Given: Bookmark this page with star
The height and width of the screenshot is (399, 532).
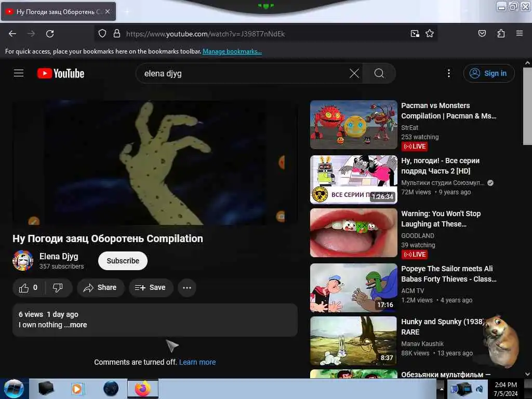Looking at the screenshot, I should pyautogui.click(x=430, y=33).
